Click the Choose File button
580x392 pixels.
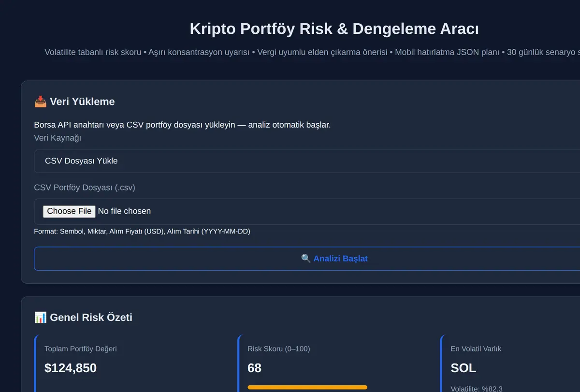click(69, 211)
